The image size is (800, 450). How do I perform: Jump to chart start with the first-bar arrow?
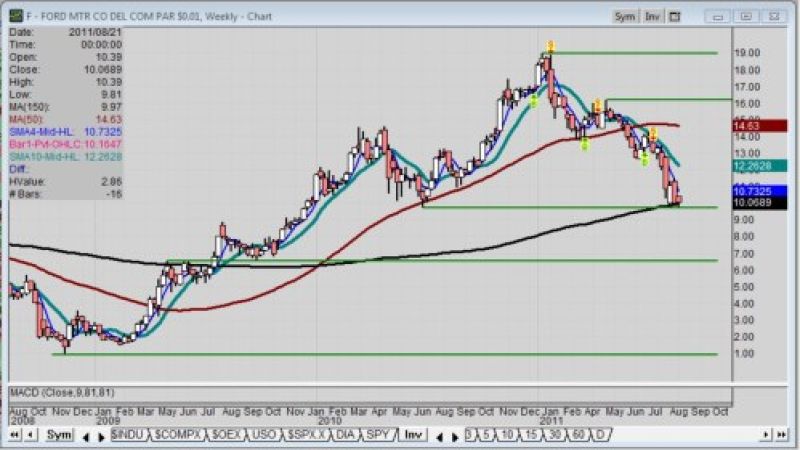13,436
